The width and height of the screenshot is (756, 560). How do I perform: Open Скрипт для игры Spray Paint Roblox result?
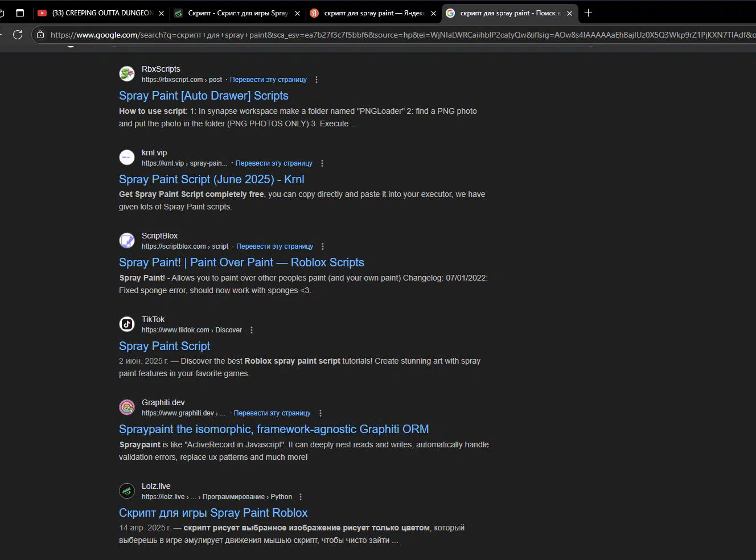(213, 513)
